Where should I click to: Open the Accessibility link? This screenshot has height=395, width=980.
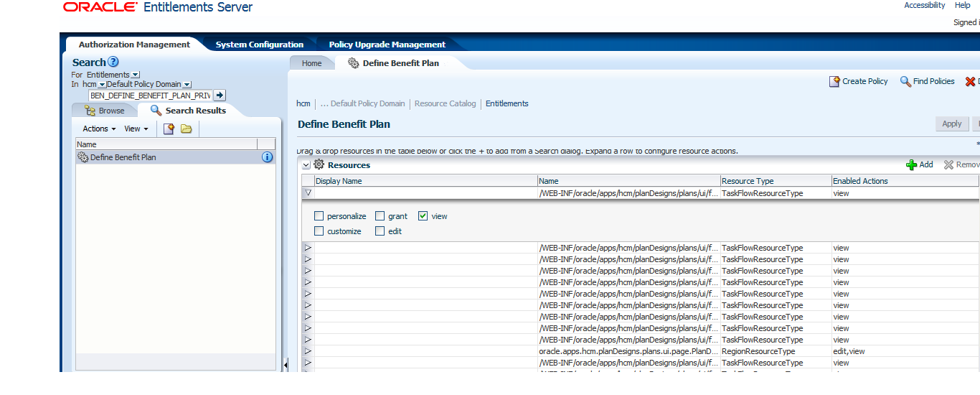point(925,5)
